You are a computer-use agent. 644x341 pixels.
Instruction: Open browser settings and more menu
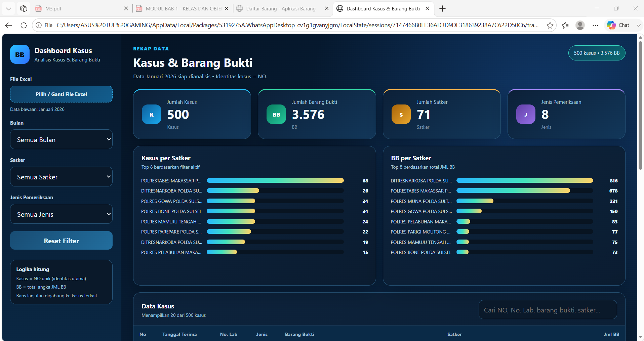(x=595, y=25)
